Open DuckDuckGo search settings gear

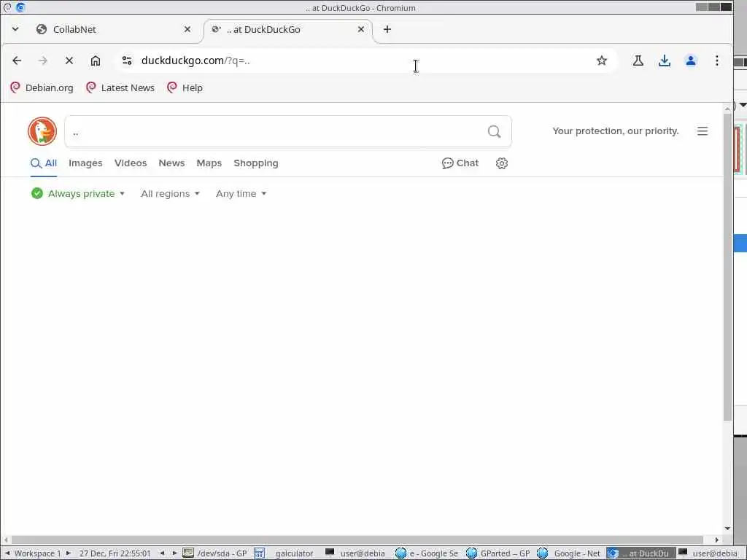click(x=502, y=163)
